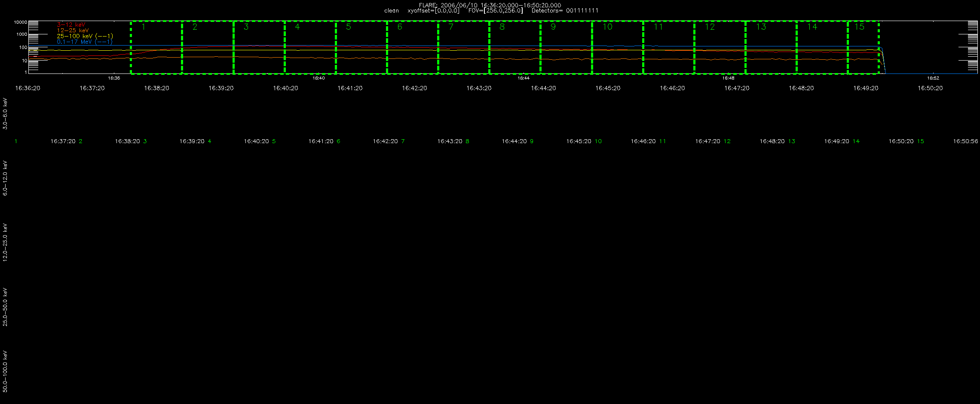The width and height of the screenshot is (980, 404).
Task: Click the '3.0-6.0 keV' energy row label
Action: coord(5,113)
